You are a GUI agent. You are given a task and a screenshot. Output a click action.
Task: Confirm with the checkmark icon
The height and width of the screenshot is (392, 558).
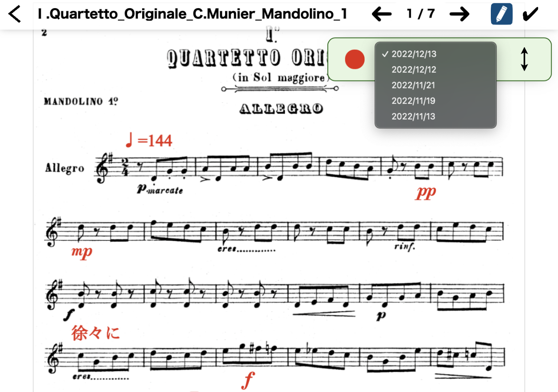tap(530, 14)
